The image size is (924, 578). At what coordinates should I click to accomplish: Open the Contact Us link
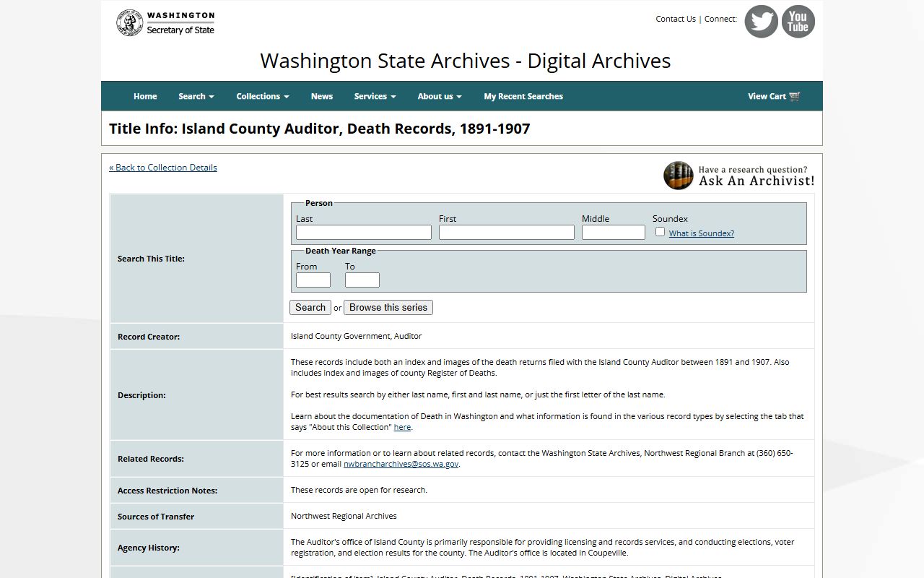676,19
